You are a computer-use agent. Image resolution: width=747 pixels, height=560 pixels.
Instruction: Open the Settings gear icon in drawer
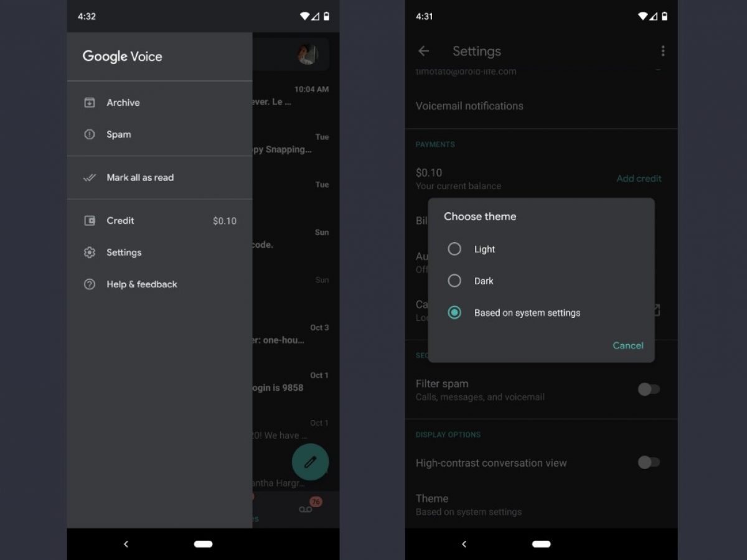point(90,252)
